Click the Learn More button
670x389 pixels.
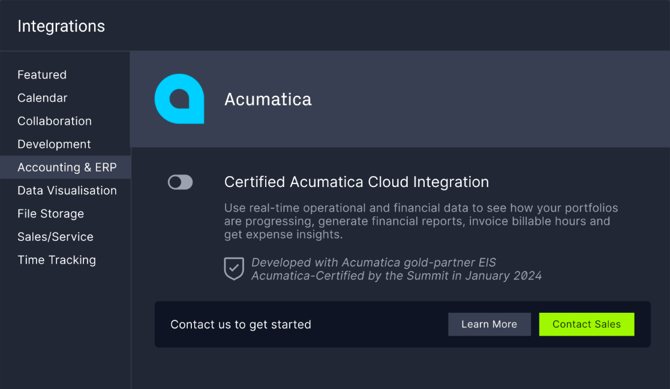pyautogui.click(x=489, y=324)
